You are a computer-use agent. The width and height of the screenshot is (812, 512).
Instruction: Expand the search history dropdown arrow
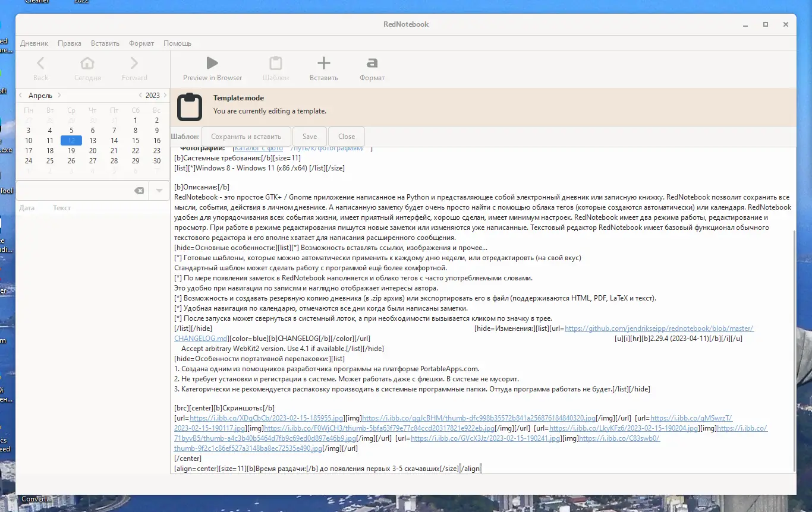click(x=159, y=191)
